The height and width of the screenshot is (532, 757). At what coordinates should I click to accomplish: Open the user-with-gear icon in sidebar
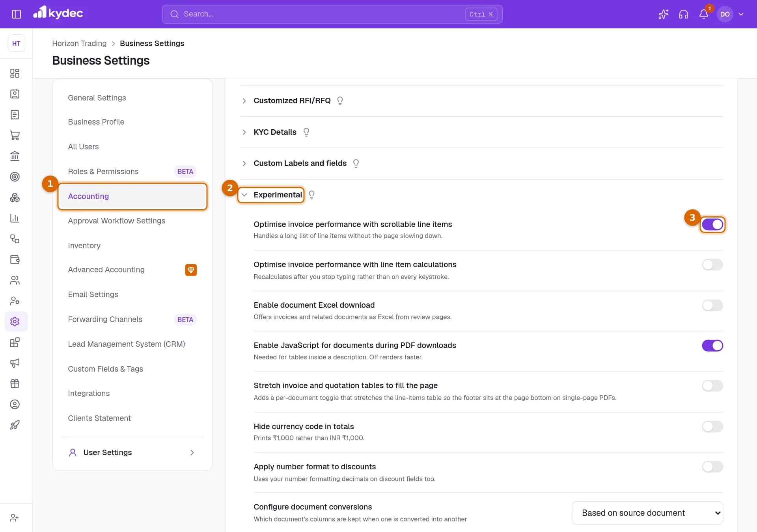15,301
